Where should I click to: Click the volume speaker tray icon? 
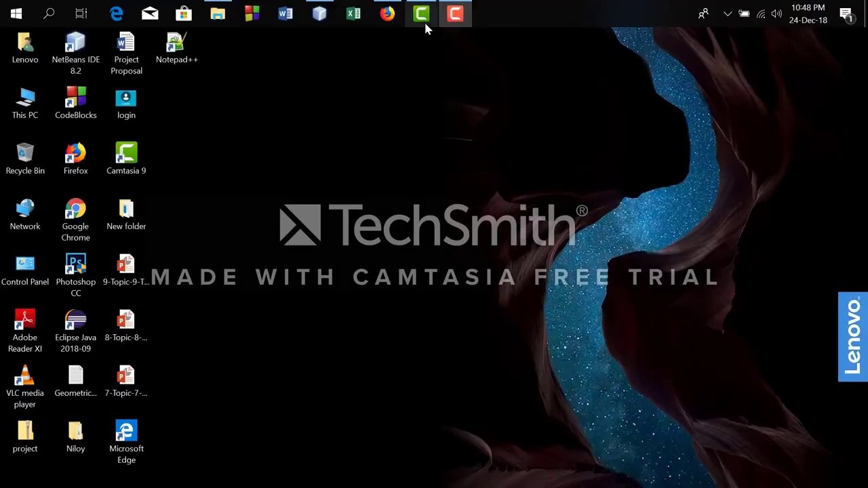click(x=776, y=14)
